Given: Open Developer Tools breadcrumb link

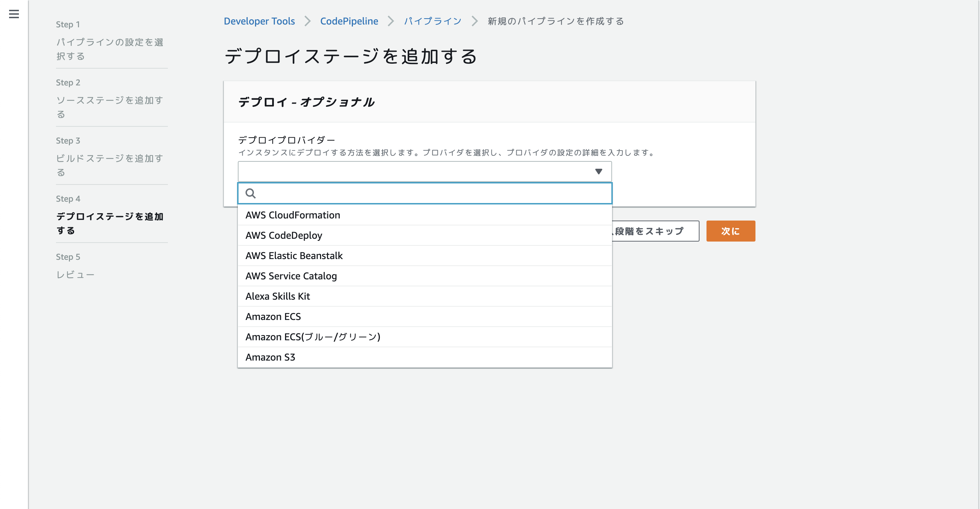Looking at the screenshot, I should point(259,21).
